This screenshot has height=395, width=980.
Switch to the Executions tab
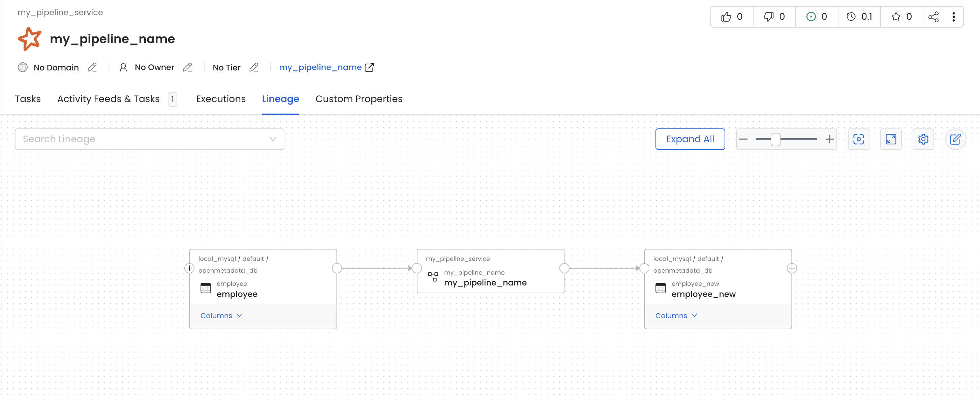[221, 99]
